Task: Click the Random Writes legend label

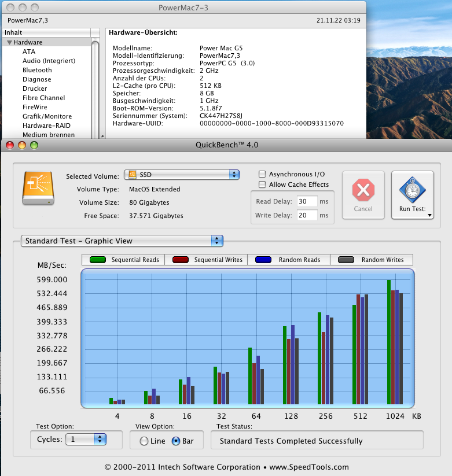Action: pyautogui.click(x=383, y=260)
